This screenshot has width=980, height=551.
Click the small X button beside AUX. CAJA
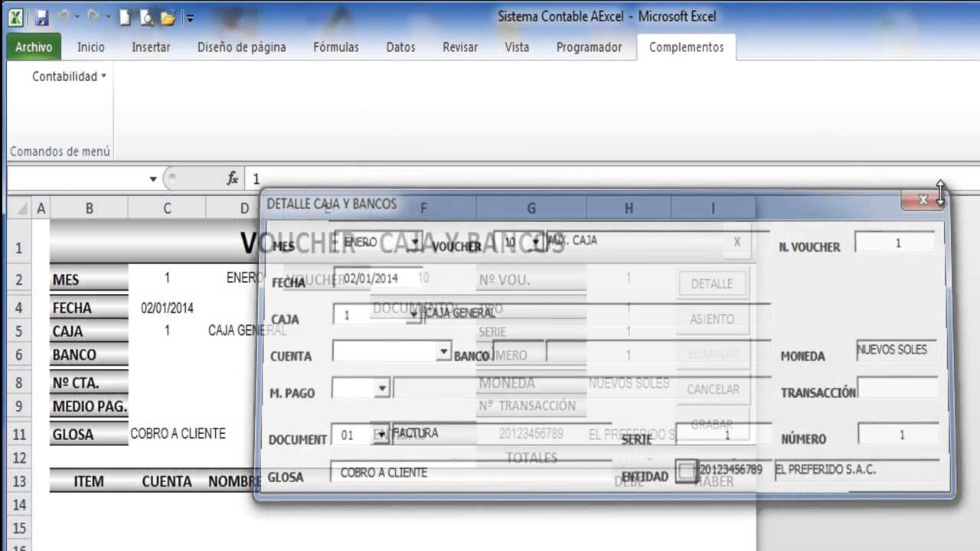tap(737, 242)
